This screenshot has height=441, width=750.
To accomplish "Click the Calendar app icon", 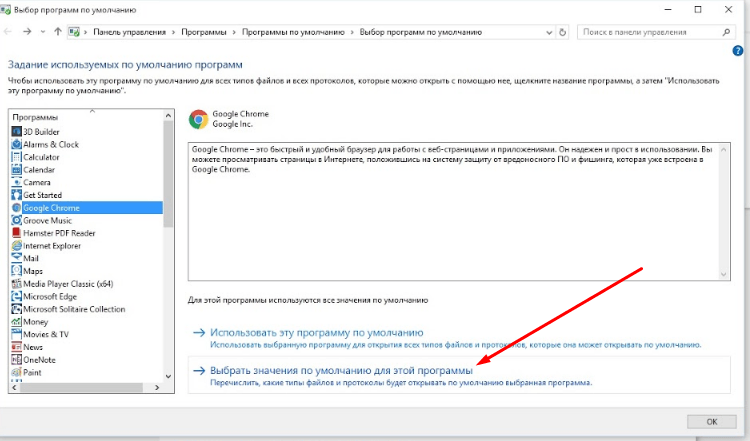I will tap(16, 169).
